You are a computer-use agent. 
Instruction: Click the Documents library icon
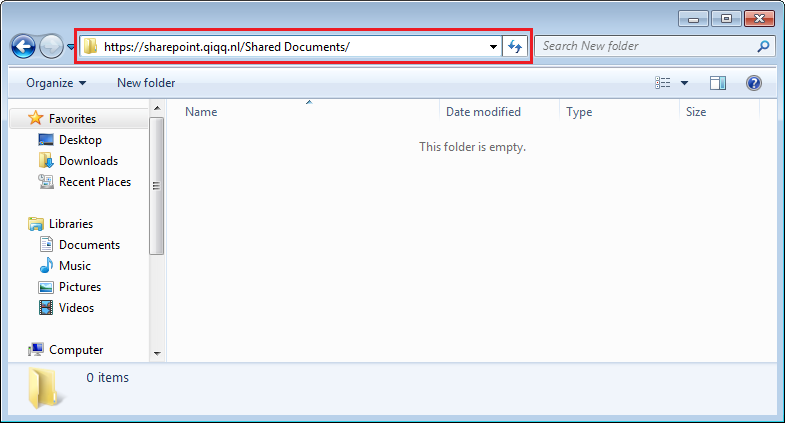tap(46, 244)
